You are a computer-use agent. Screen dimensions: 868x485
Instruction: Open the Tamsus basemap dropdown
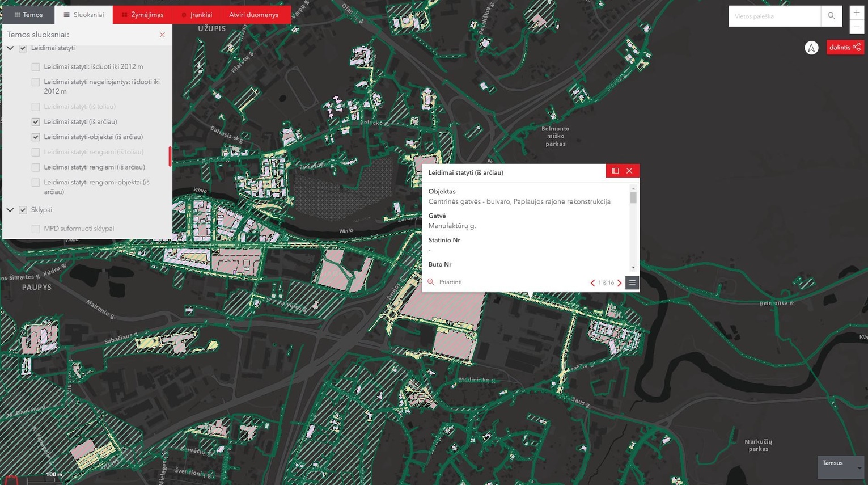click(841, 467)
